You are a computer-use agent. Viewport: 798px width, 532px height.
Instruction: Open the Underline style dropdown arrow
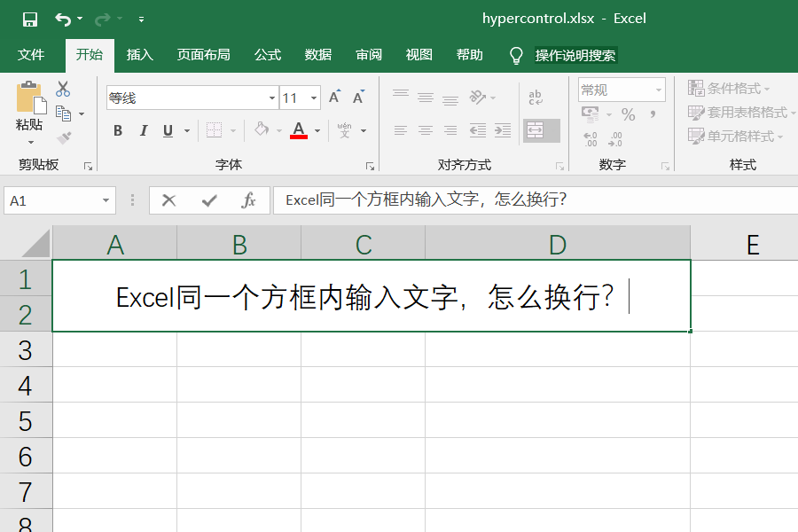pos(187,131)
